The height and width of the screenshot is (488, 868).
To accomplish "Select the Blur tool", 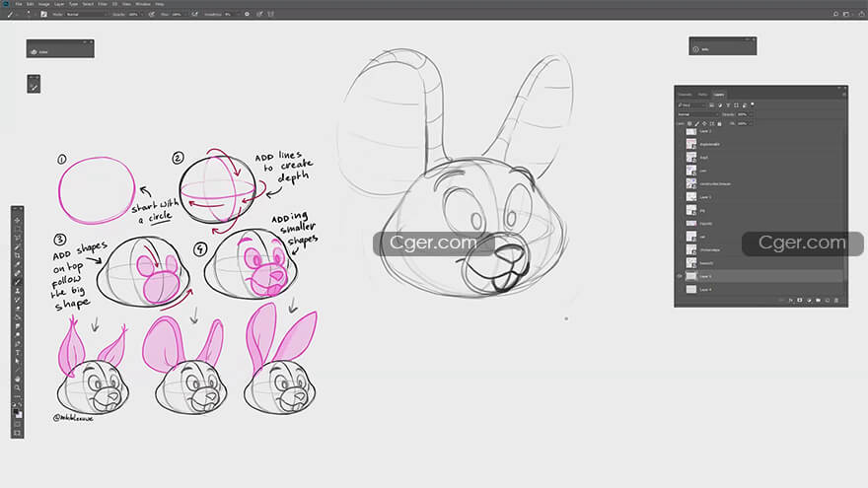I will pos(17,325).
